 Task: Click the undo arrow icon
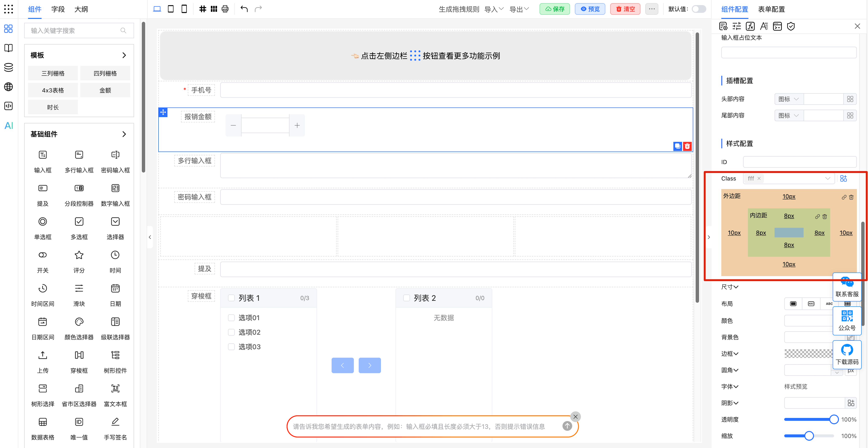point(244,9)
